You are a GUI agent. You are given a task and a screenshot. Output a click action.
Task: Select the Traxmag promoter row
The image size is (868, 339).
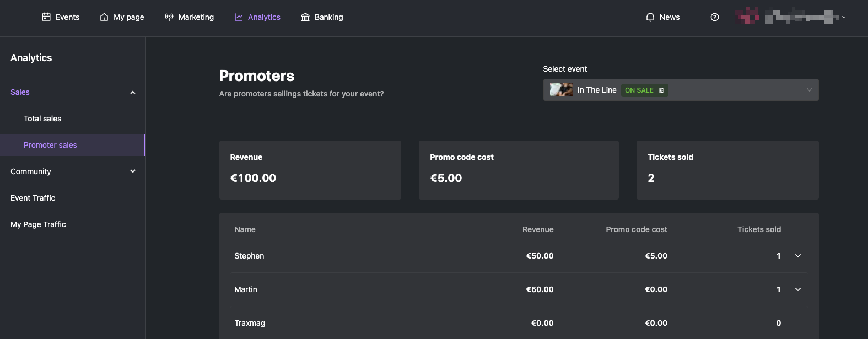[x=519, y=323]
